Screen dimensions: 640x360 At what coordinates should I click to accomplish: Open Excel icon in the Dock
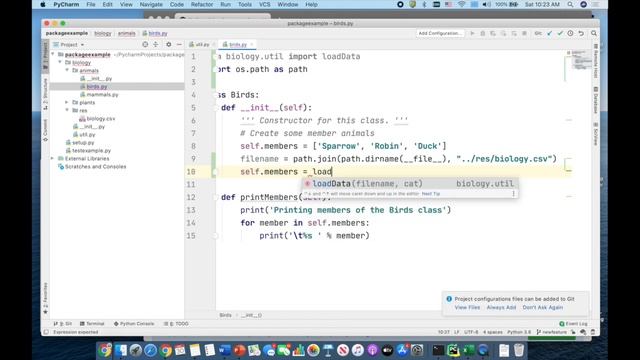coord(468,350)
